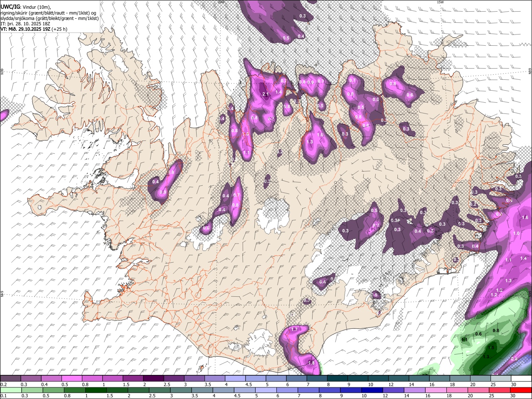Image resolution: width=532 pixels, height=399 pixels.
Task: Click the '20W' longitude label
Action: (x=221, y=2)
